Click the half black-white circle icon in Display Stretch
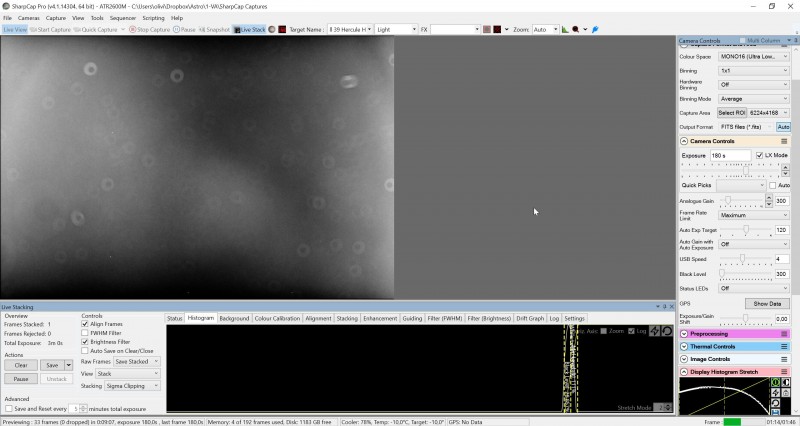 pos(786,382)
